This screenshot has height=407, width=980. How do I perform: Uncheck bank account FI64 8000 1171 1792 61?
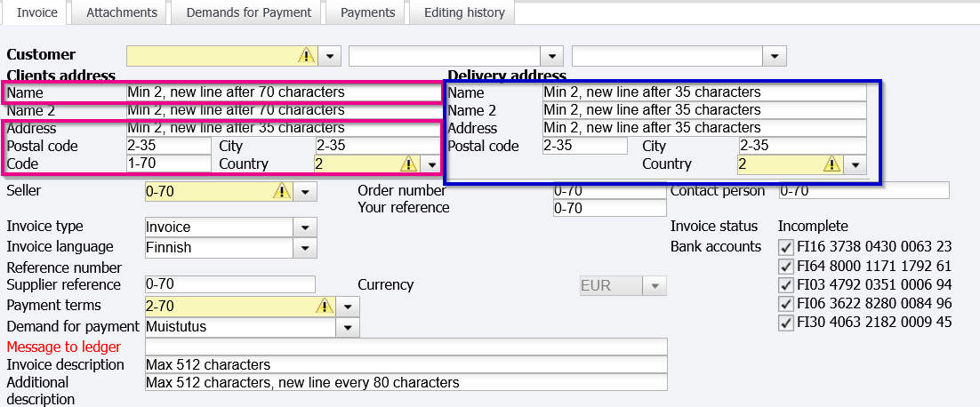pyautogui.click(x=785, y=266)
